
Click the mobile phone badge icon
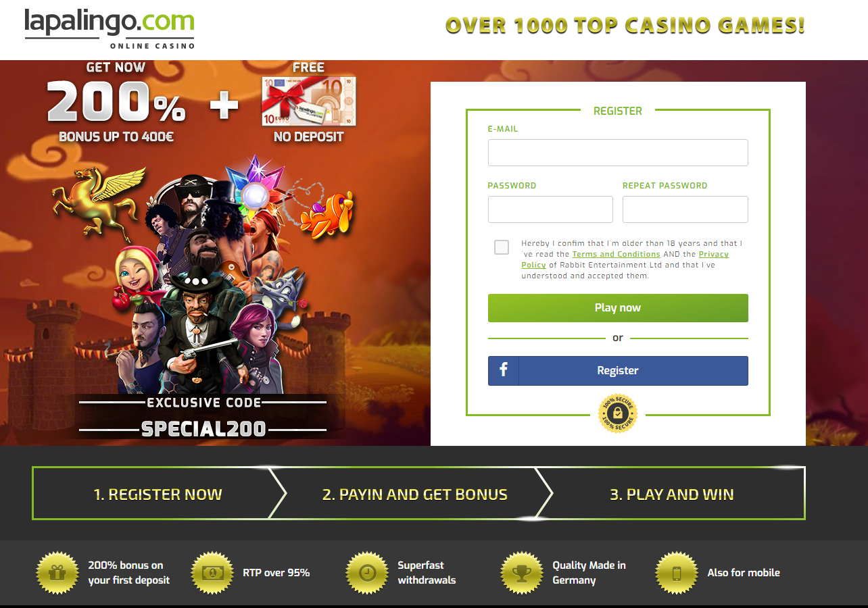(x=677, y=573)
